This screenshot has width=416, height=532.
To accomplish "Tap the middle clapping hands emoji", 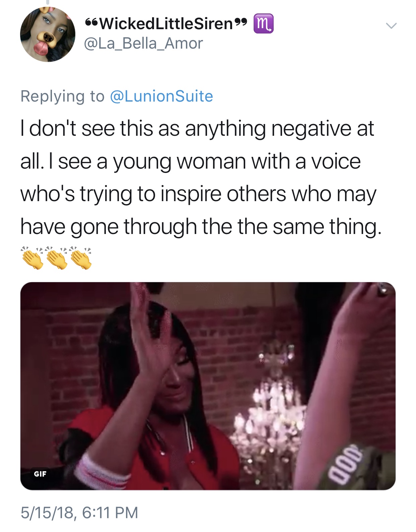I will [x=57, y=258].
